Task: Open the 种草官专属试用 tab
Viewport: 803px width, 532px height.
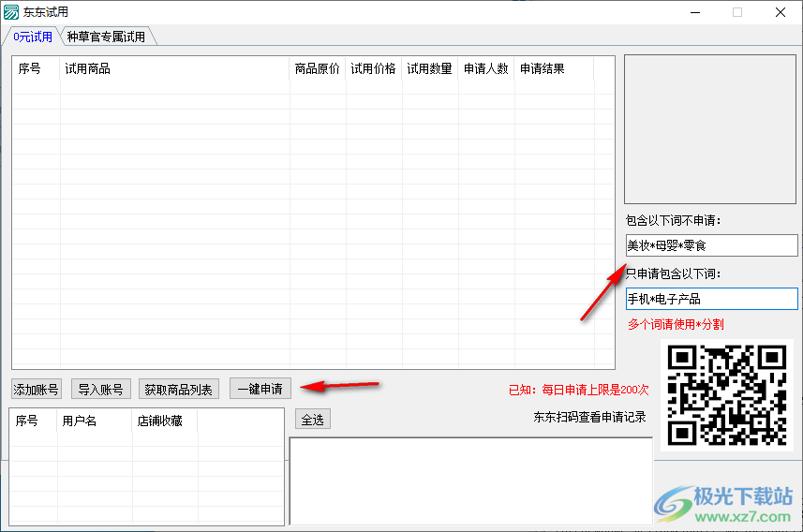Action: coord(106,37)
